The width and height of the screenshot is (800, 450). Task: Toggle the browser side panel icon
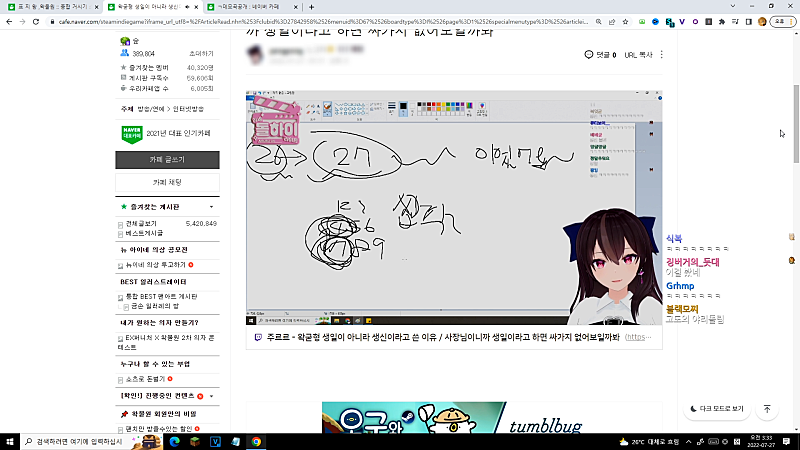(x=748, y=21)
